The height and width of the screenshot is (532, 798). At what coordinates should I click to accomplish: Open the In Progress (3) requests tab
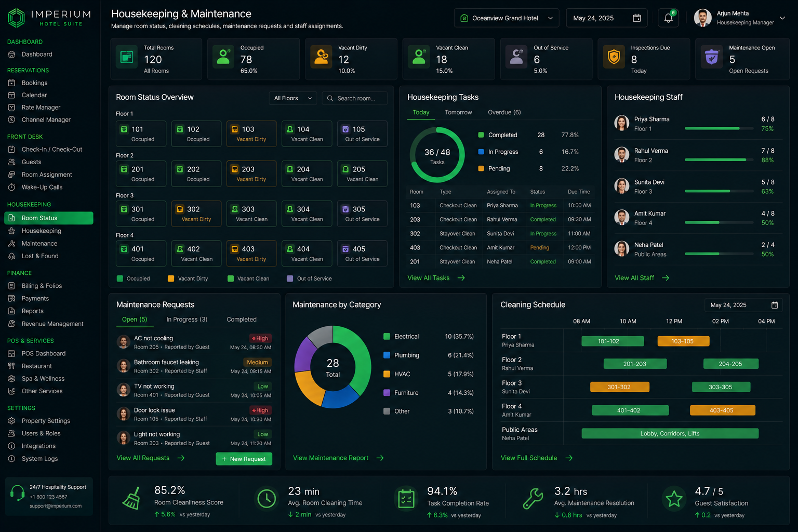pos(187,320)
